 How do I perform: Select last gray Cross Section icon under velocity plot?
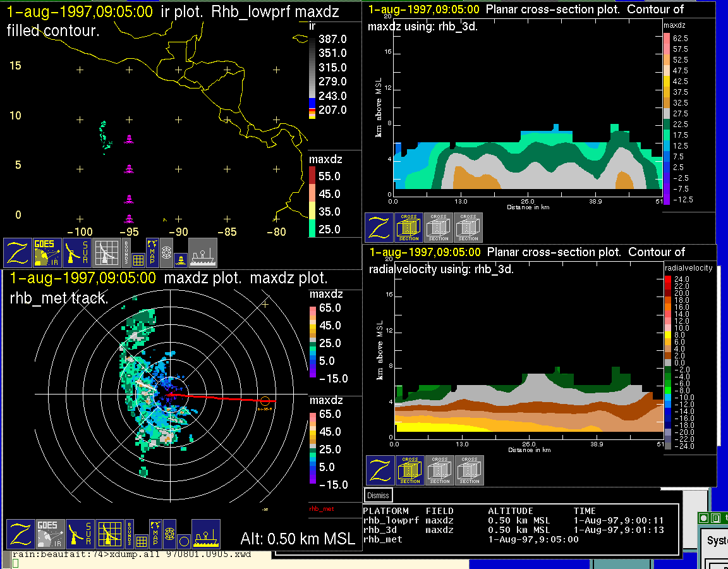coord(470,471)
